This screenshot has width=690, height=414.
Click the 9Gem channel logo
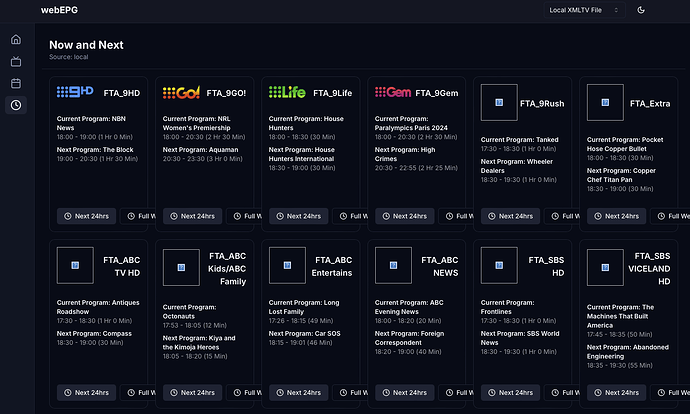[393, 92]
